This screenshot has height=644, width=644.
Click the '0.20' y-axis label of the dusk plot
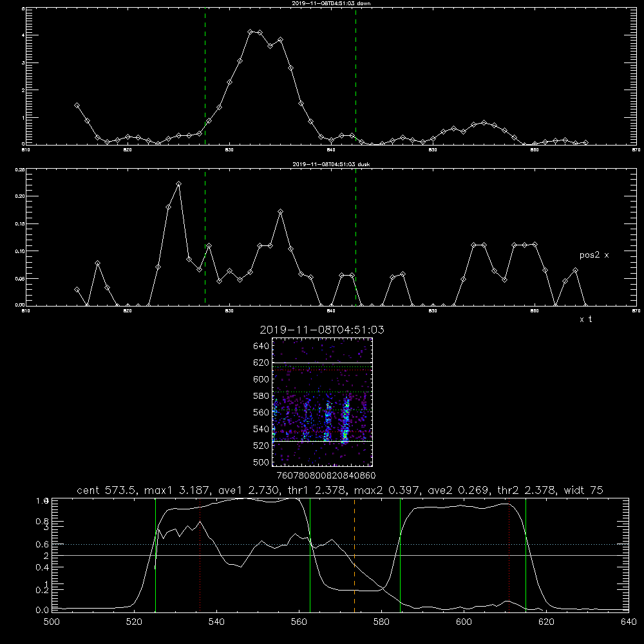point(20,196)
